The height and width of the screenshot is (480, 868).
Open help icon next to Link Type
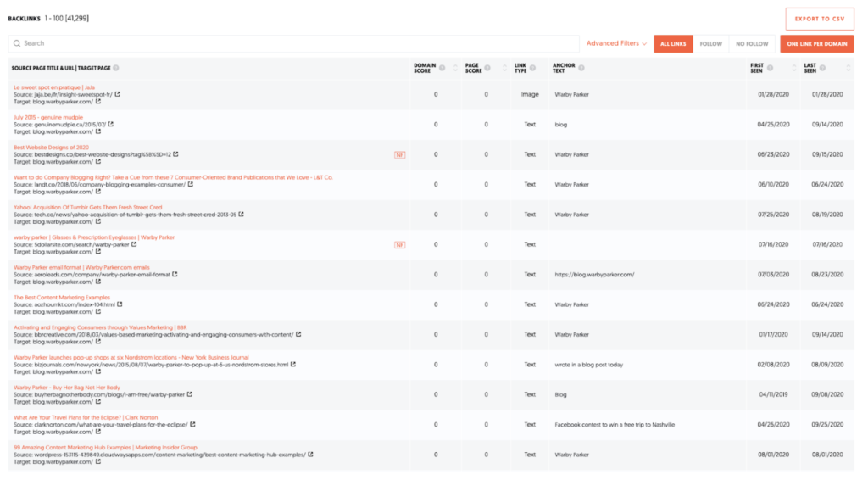click(x=532, y=68)
